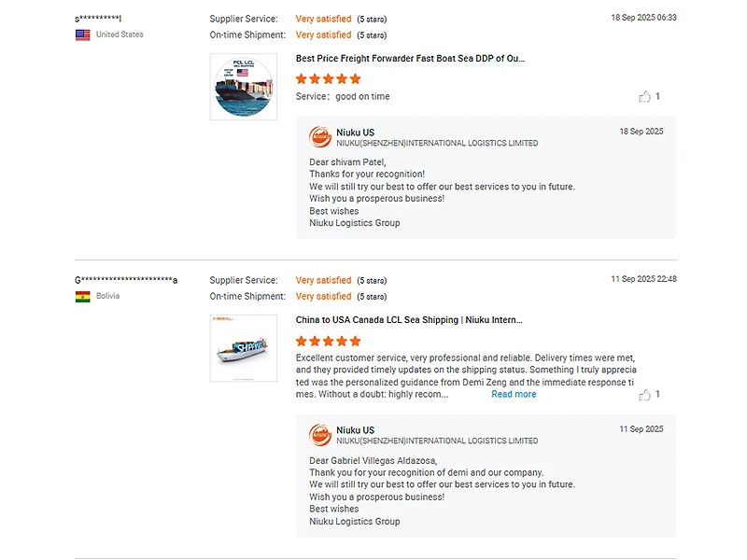Click first reviewer's masked username

98,19
